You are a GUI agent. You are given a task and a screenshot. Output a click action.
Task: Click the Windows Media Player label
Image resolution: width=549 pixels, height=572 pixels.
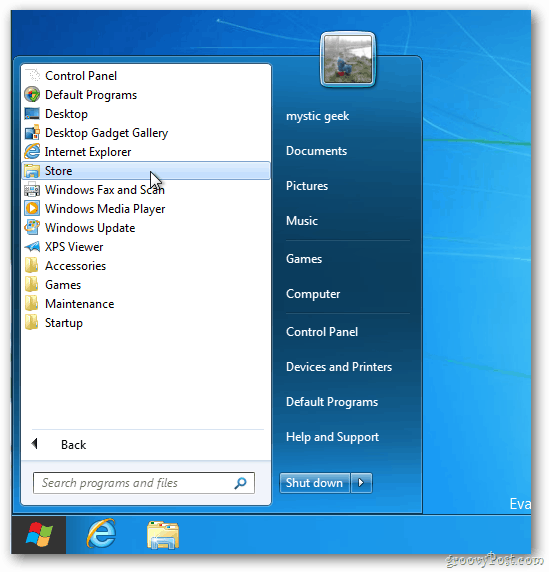click(105, 209)
